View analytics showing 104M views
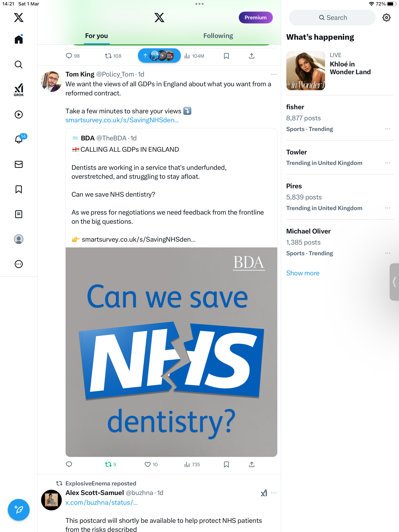The width and height of the screenshot is (399, 532). (194, 56)
